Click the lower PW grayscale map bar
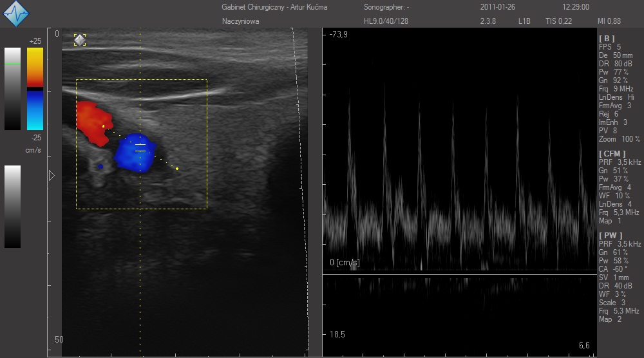The image size is (644, 358). pos(12,207)
